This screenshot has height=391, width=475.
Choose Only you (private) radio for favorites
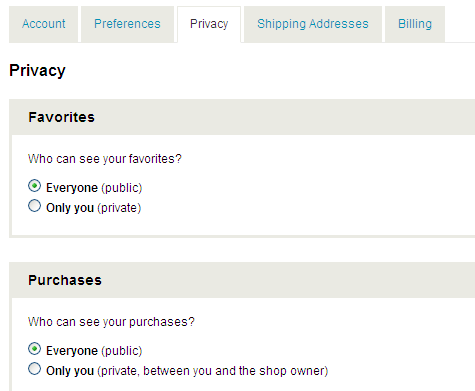[x=34, y=206]
